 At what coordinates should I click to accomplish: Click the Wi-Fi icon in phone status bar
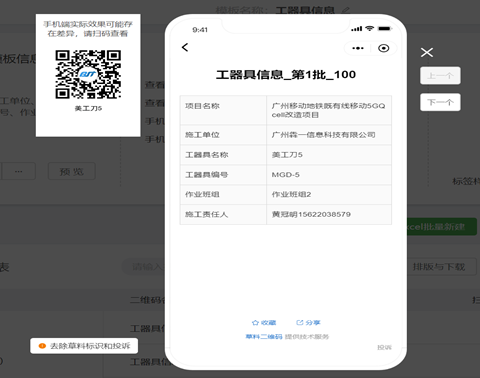coord(370,28)
